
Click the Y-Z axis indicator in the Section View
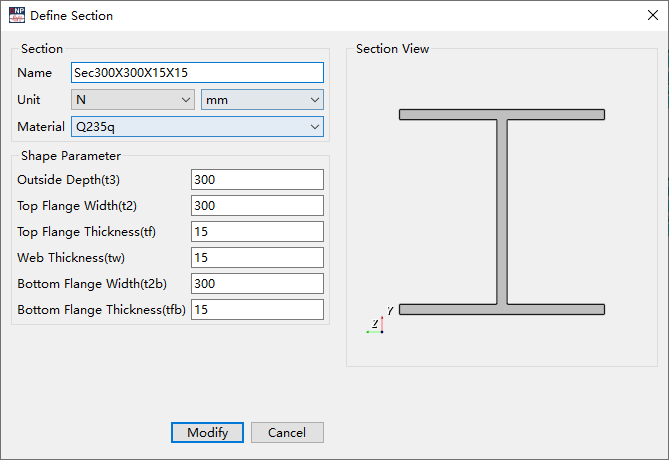379,321
